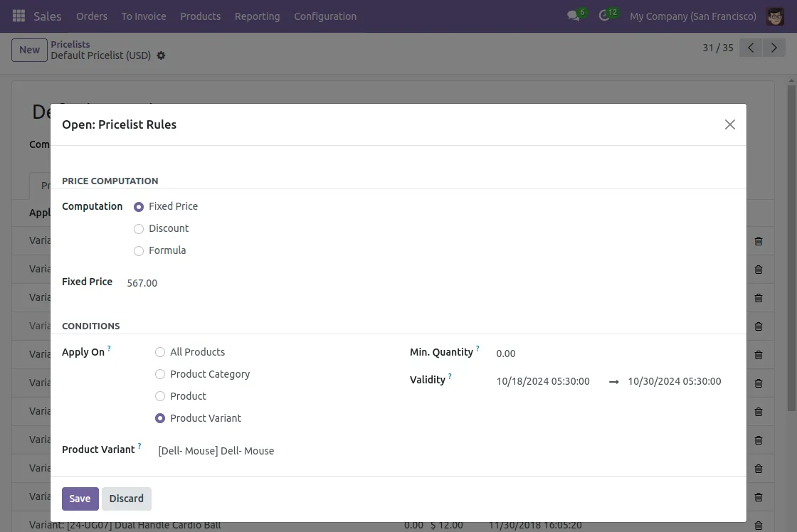Open the Product Variant dropdown field

(x=270, y=451)
